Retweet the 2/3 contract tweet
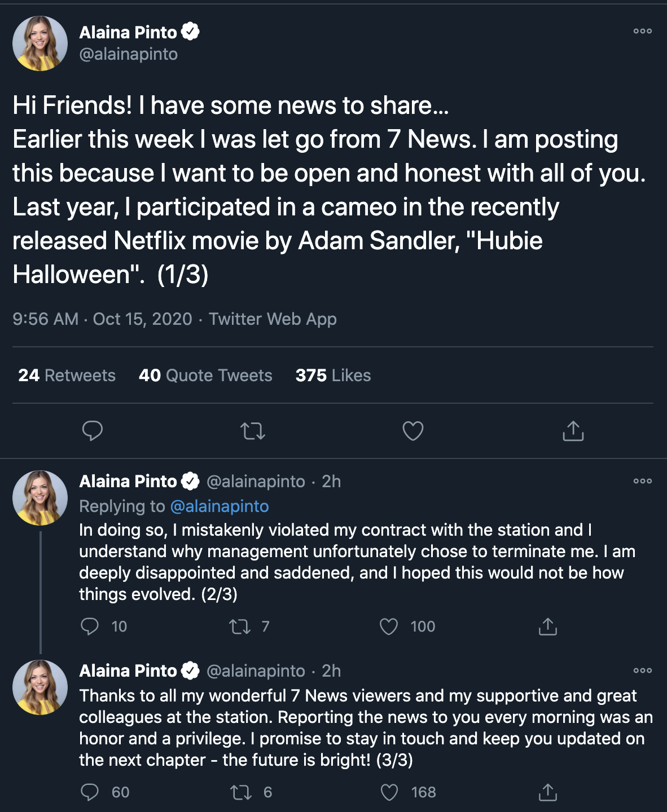 coord(240,626)
